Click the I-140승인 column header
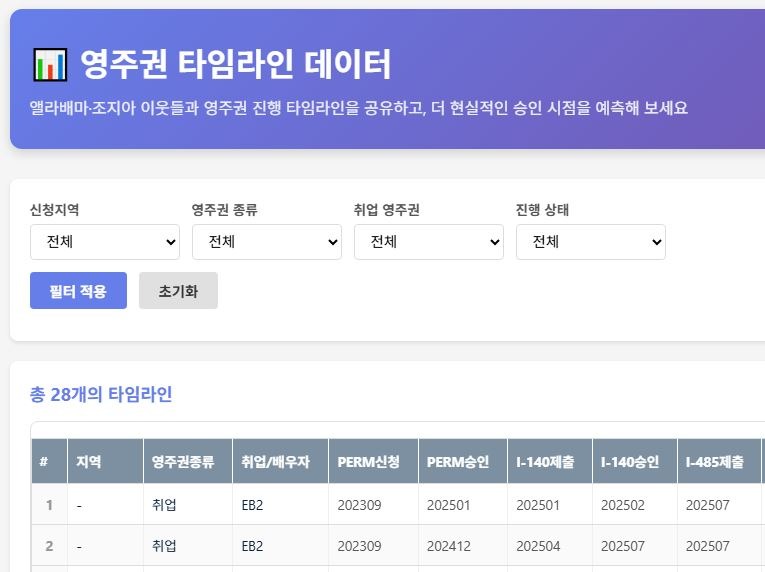Viewport: 765px width, 572px height. pos(630,462)
